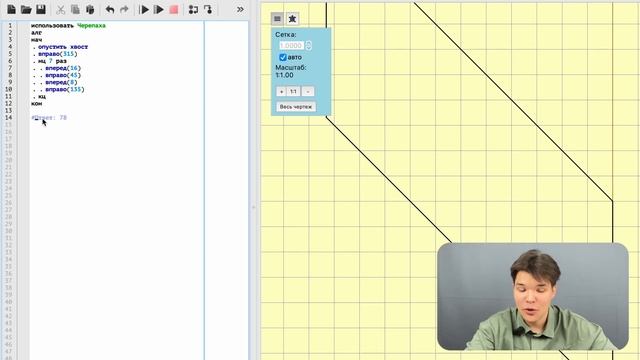The image size is (640, 360).
Task: Toggle the drawing settings panel menu icon
Action: tap(277, 19)
